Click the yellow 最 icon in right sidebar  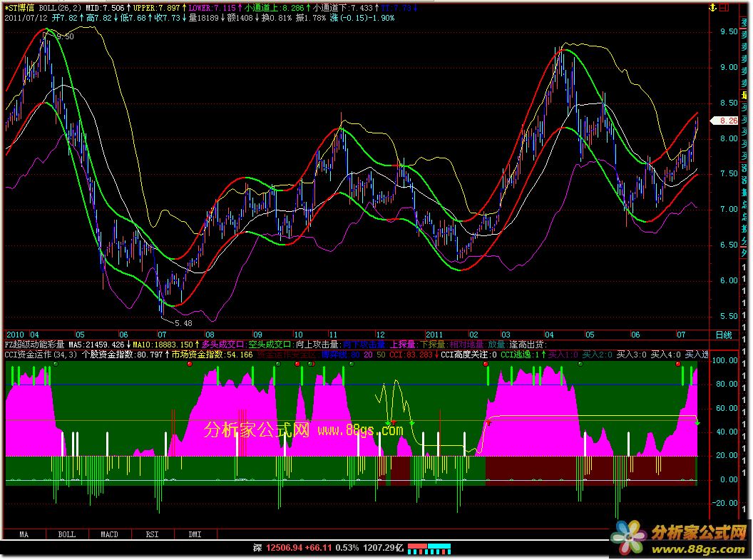[745, 96]
